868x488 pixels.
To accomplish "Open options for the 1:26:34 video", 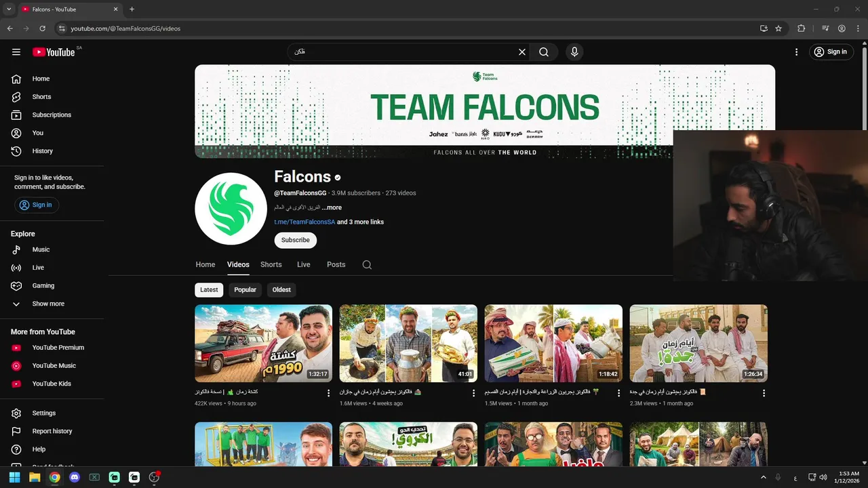I will pos(764,393).
